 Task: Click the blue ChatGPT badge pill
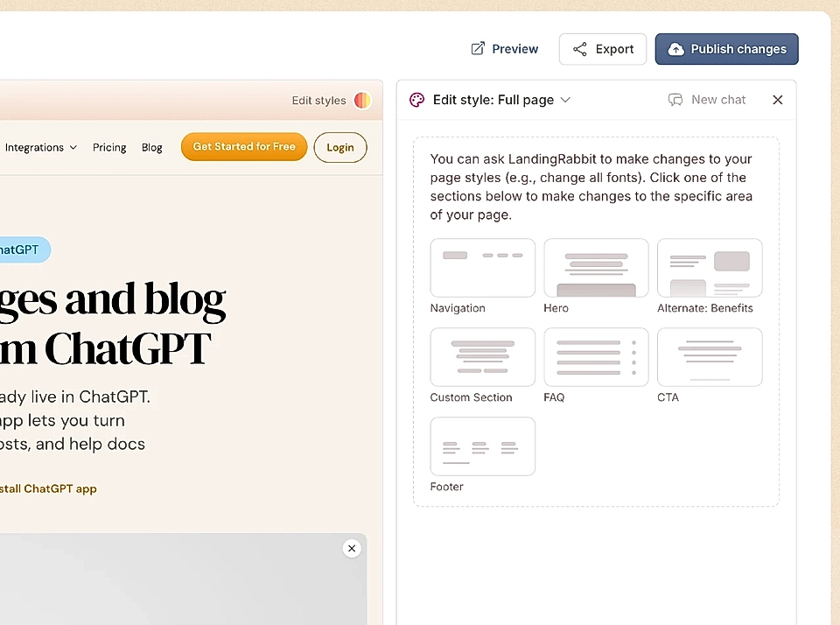[25, 249]
